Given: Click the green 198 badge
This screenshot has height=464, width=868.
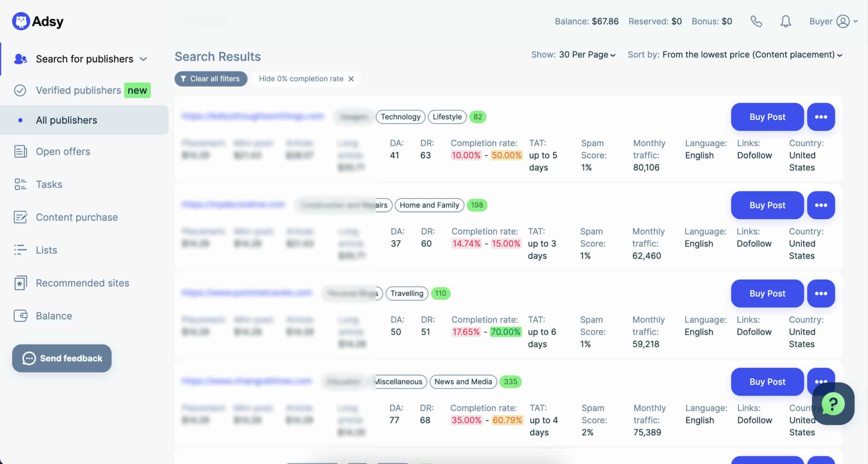Looking at the screenshot, I should [477, 205].
